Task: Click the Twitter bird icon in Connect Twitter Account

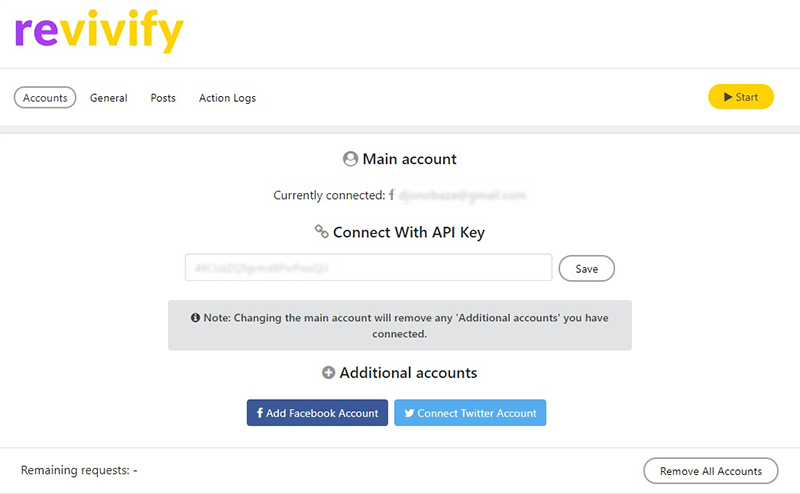Action: coord(409,413)
